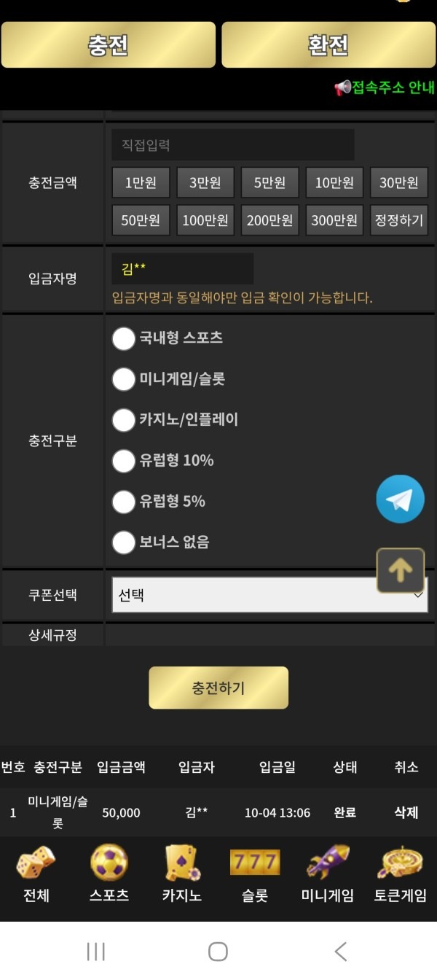This screenshot has height=980, width=437.
Task: Select 보너스 없음 option
Action: (124, 542)
